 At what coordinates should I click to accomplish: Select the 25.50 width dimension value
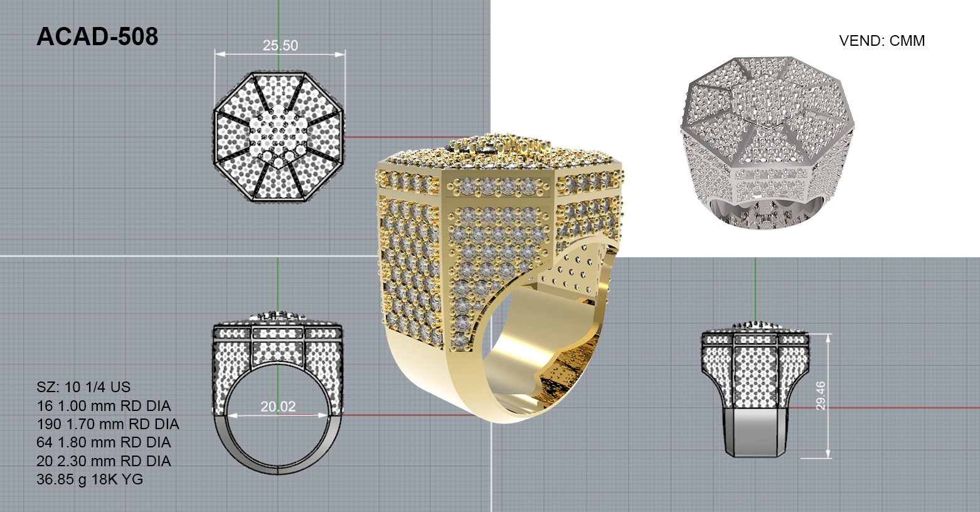[x=280, y=46]
